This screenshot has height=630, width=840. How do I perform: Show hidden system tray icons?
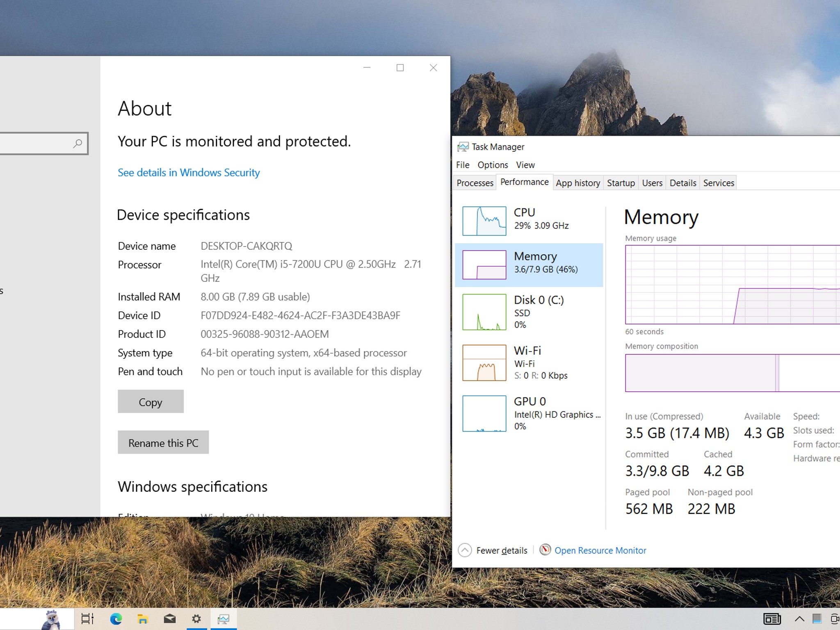799,619
